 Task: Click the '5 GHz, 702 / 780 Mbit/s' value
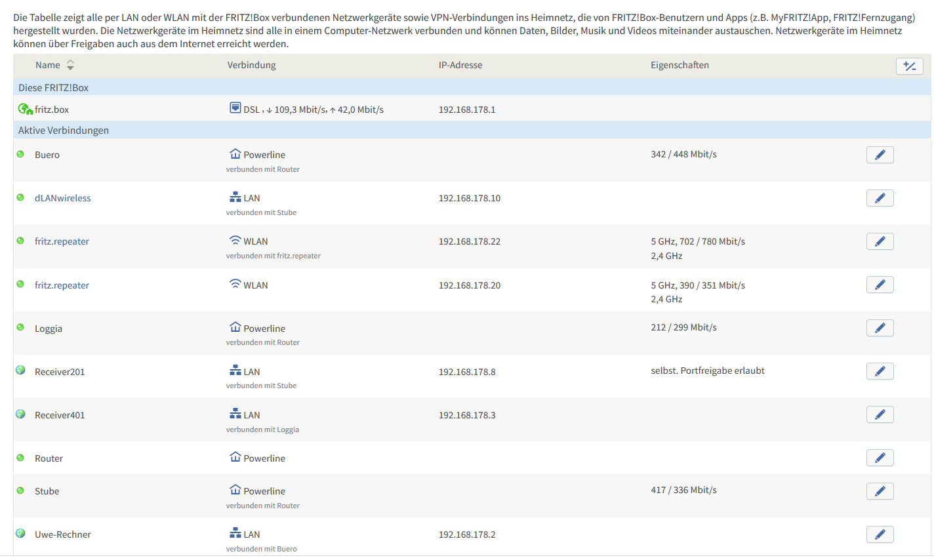(698, 241)
